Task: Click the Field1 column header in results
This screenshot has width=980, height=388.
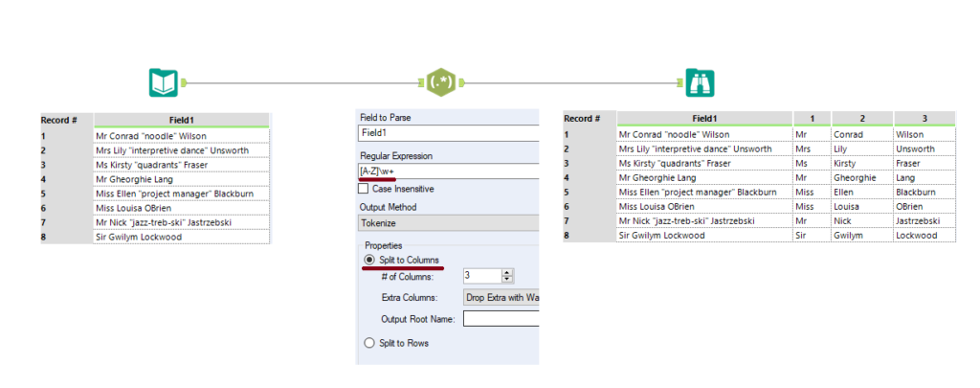Action: pos(702,119)
